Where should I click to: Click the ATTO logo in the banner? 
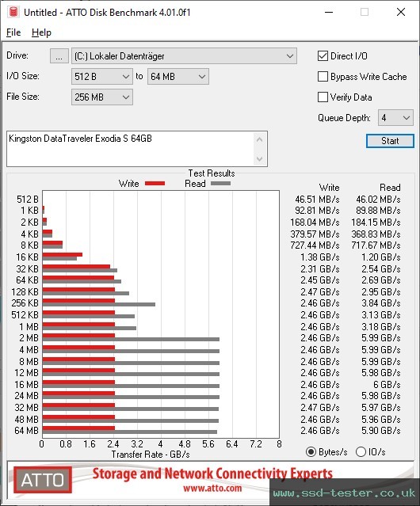[x=43, y=480]
